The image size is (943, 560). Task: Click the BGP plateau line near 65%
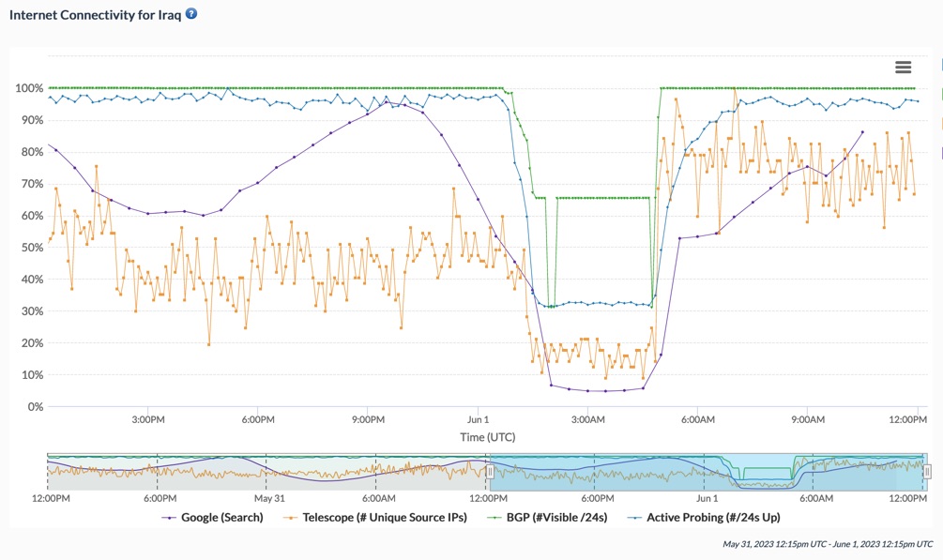tap(603, 197)
